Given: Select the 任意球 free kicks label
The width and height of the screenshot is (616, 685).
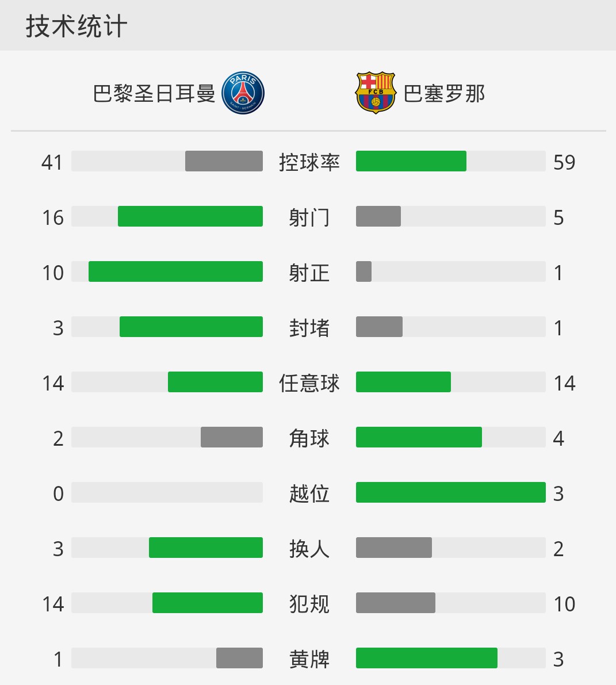Looking at the screenshot, I should (309, 383).
